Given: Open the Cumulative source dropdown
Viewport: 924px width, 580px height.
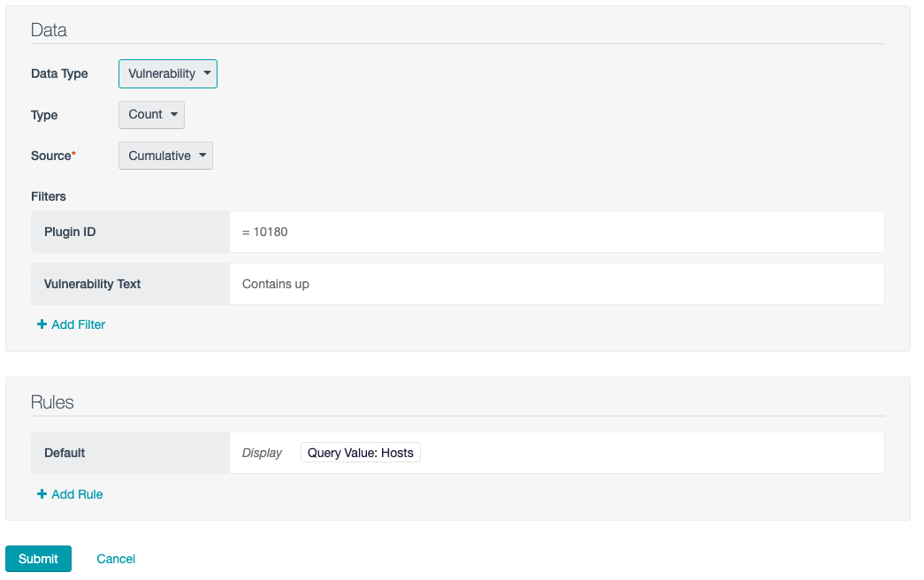Looking at the screenshot, I should pyautogui.click(x=165, y=156).
